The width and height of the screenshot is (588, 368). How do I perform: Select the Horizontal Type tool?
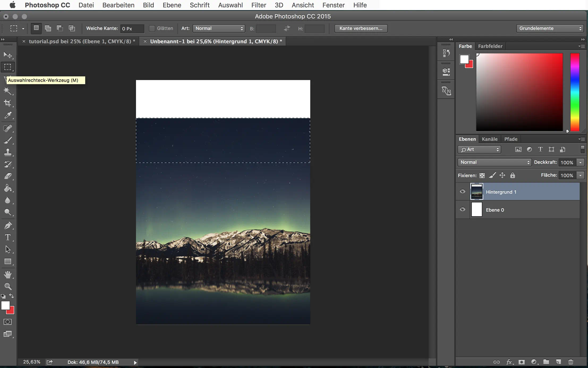8,237
